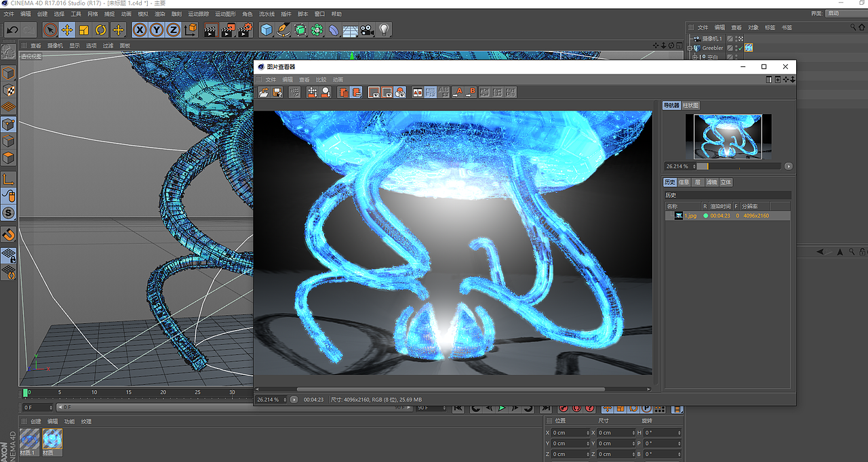Click the green render status dot

pos(705,215)
